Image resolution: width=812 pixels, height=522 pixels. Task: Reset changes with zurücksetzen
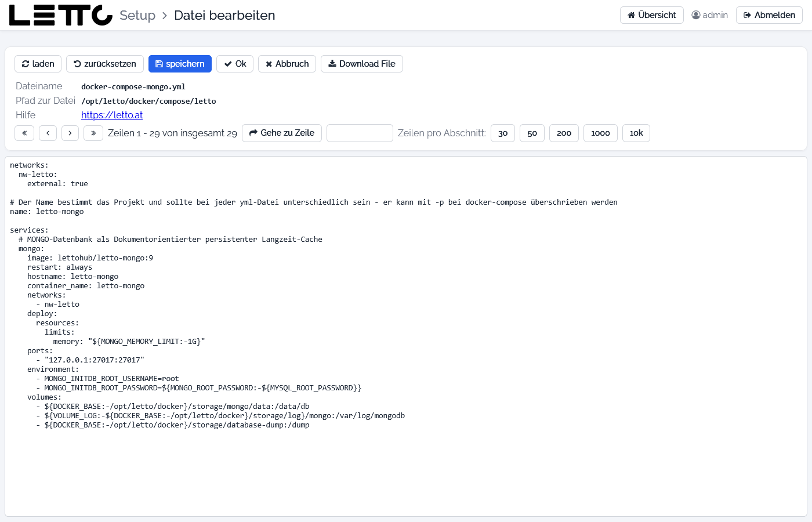pos(105,64)
